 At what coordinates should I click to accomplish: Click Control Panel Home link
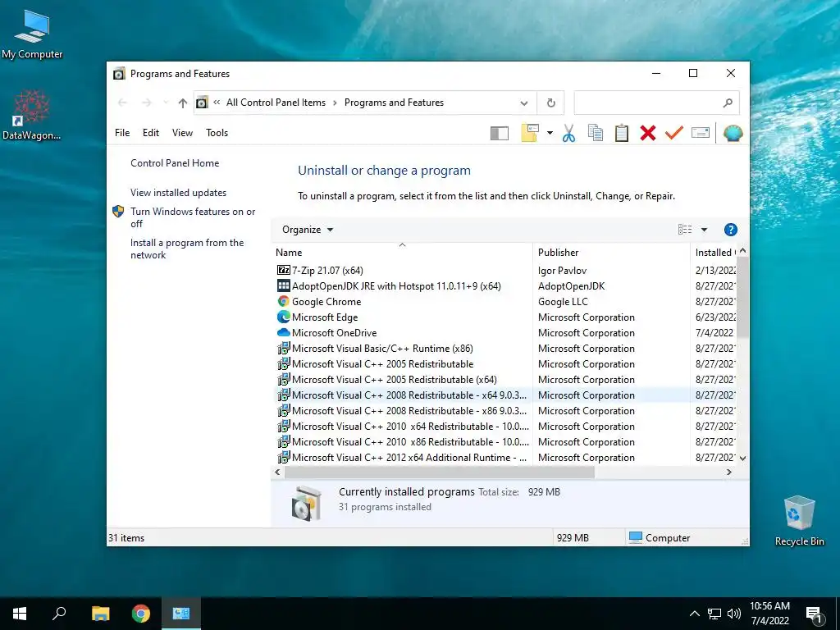pos(175,163)
